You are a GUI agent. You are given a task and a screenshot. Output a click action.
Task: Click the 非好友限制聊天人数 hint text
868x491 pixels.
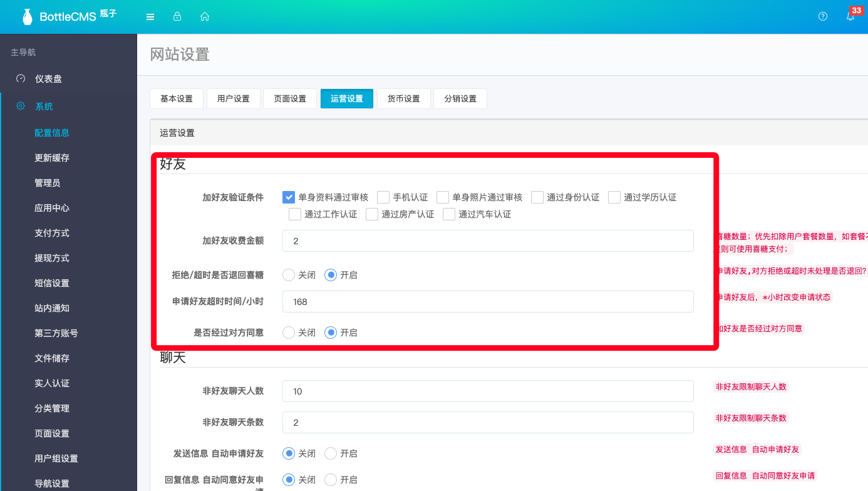[x=750, y=386]
